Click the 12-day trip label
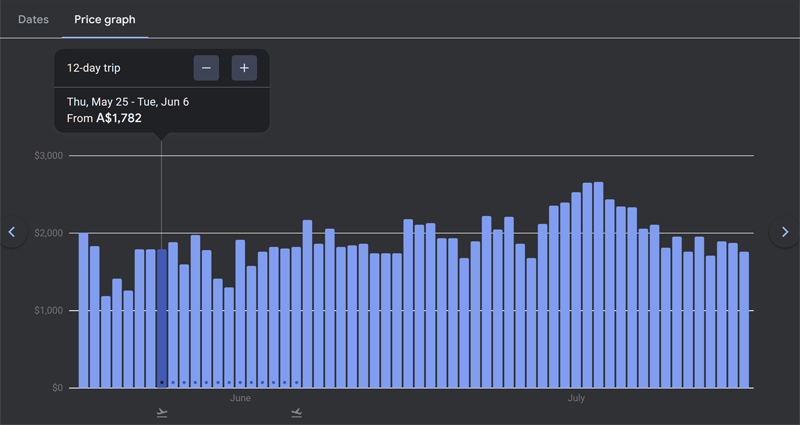This screenshot has width=800, height=425. click(x=93, y=68)
